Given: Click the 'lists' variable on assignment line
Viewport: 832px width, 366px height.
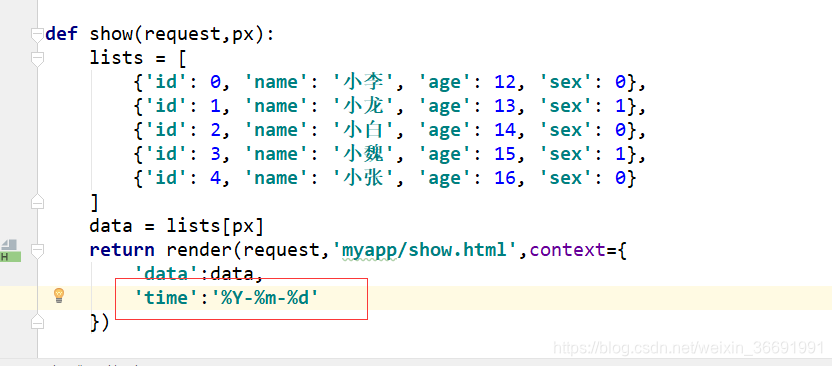Looking at the screenshot, I should tap(117, 58).
